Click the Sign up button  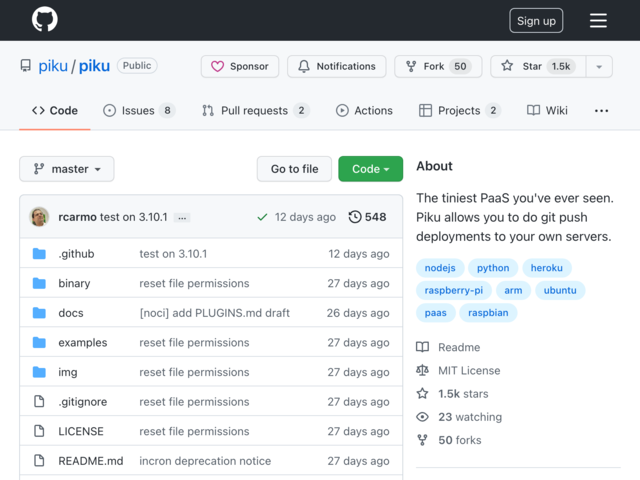(x=536, y=20)
